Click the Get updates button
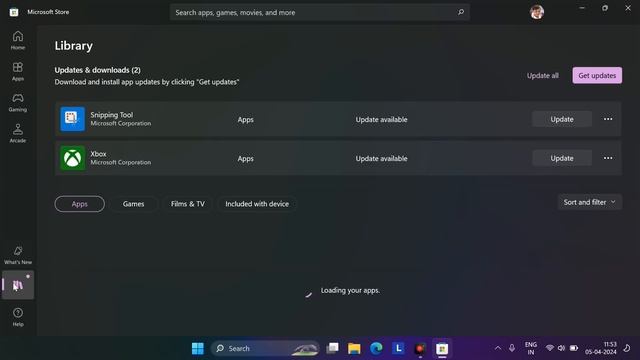This screenshot has height=360, width=640. tap(597, 76)
